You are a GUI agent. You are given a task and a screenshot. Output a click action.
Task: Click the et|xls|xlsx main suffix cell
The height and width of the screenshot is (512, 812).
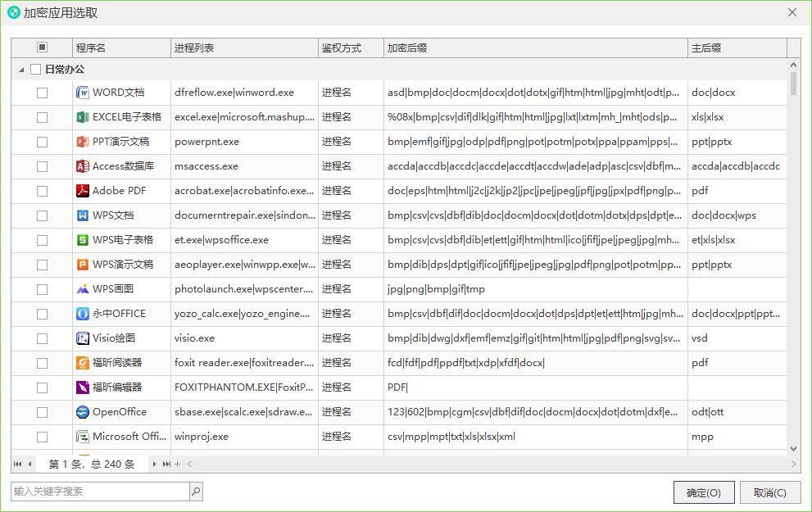tap(737, 240)
